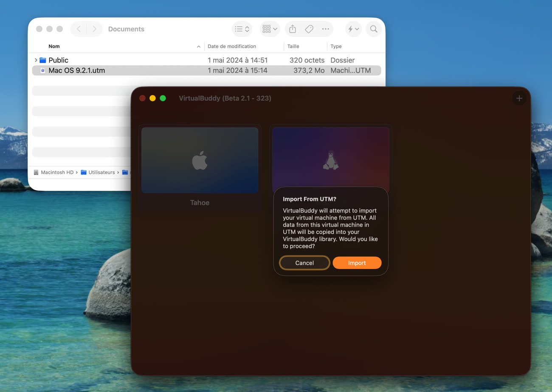The height and width of the screenshot is (392, 552).
Task: Open Finder grouping options dropdown
Action: (x=270, y=29)
